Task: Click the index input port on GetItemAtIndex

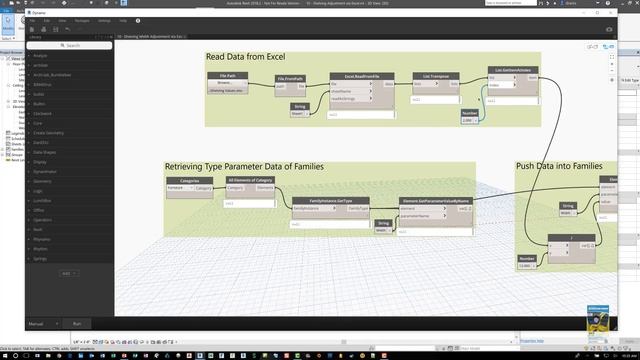Action: (x=502, y=85)
